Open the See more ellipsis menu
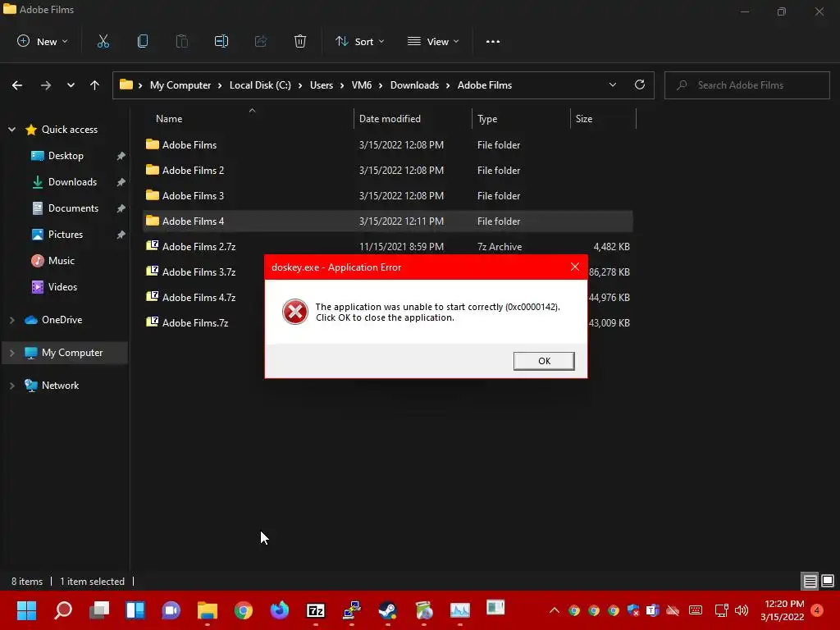The width and height of the screenshot is (840, 630). tap(493, 41)
